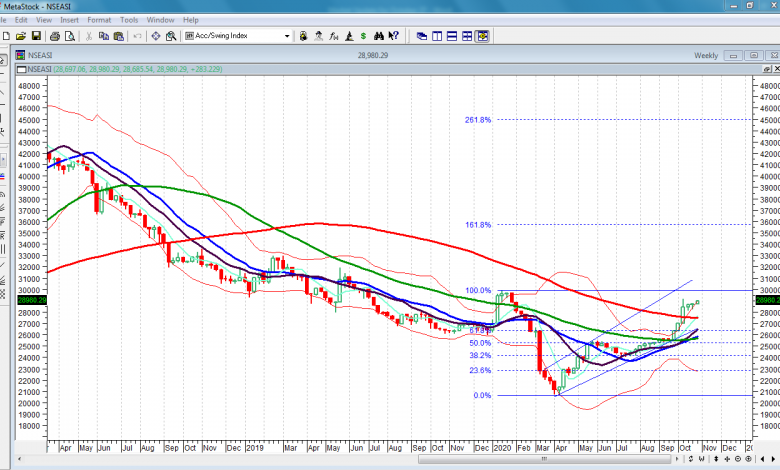Image resolution: width=780 pixels, height=470 pixels.
Task: Click the vertical double-arrow icon in bottom bar
Action: click(x=716, y=459)
